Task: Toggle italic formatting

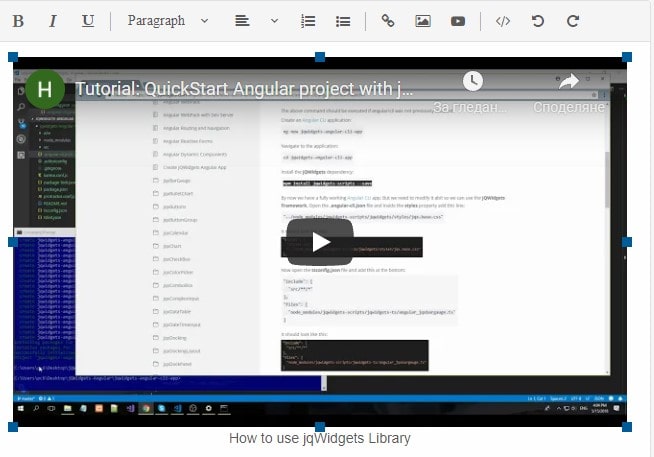Action: 53,21
